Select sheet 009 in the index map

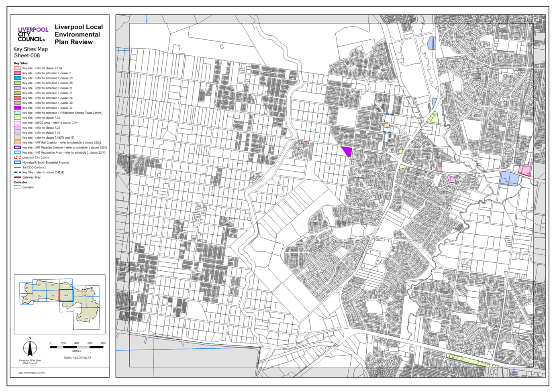pyautogui.click(x=66, y=307)
